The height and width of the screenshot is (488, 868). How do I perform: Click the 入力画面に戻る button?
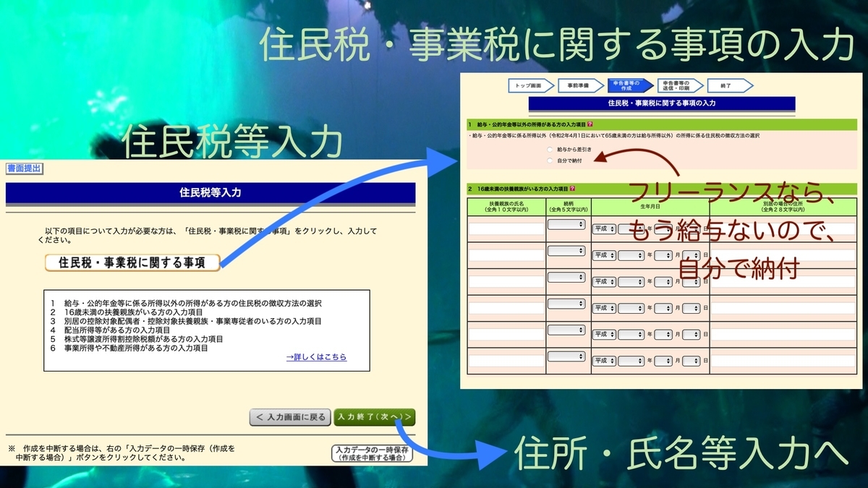289,417
